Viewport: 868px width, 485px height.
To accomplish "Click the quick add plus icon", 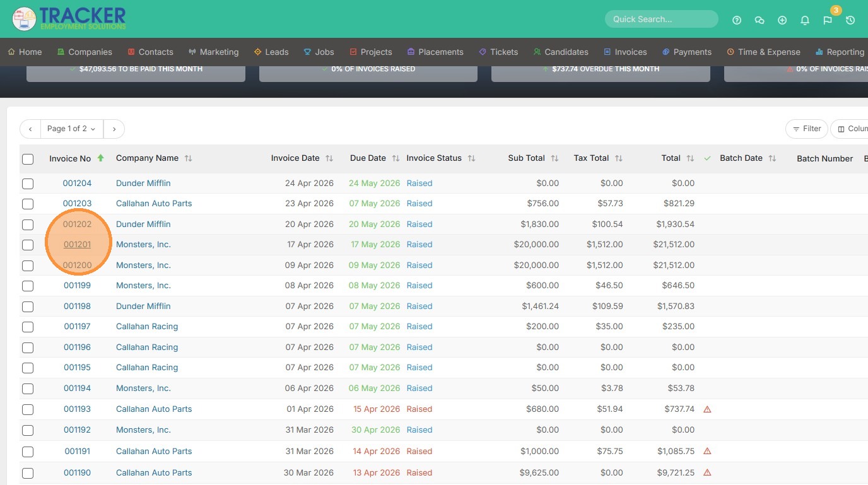I will (x=782, y=20).
